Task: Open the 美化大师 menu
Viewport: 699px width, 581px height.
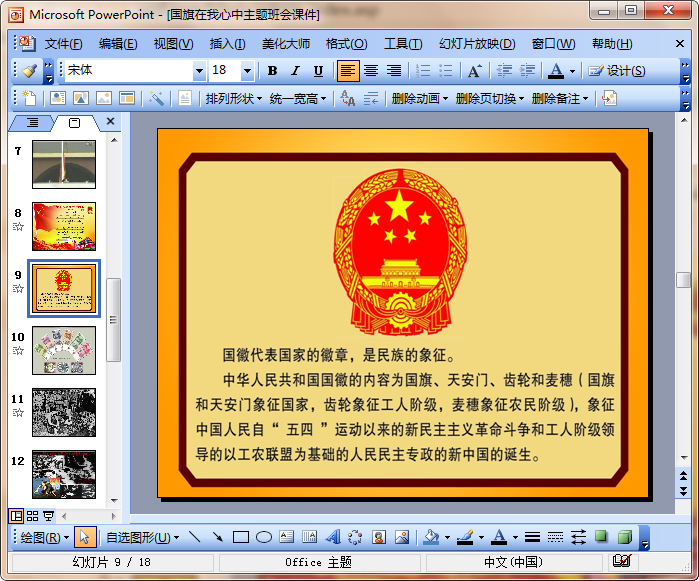Action: pos(286,44)
